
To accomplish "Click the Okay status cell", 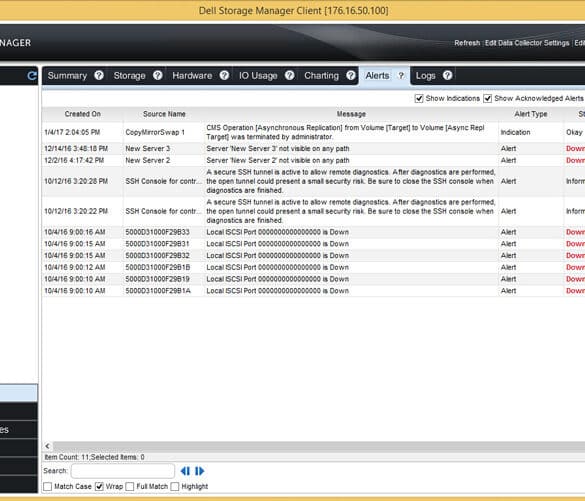I will [574, 132].
